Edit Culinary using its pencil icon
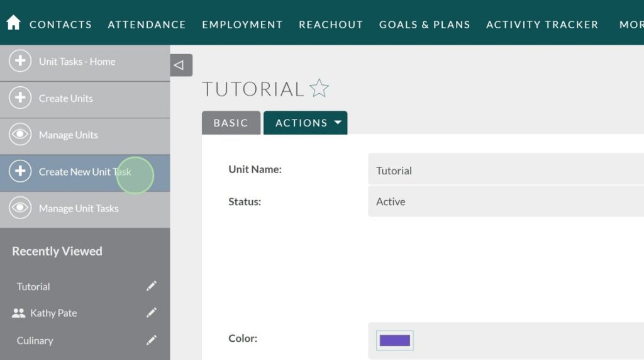 point(152,340)
